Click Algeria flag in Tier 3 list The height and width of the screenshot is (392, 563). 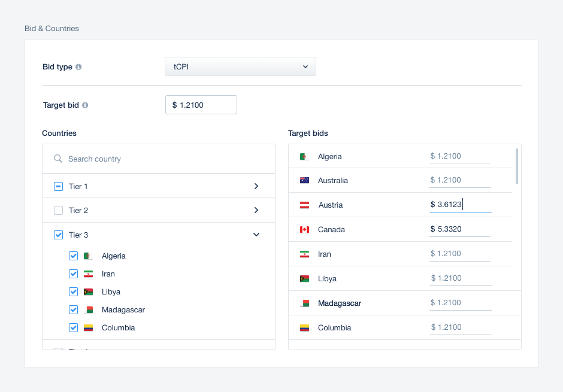point(88,256)
